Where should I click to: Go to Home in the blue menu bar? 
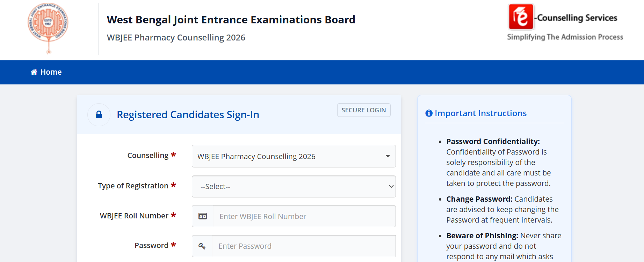click(46, 72)
